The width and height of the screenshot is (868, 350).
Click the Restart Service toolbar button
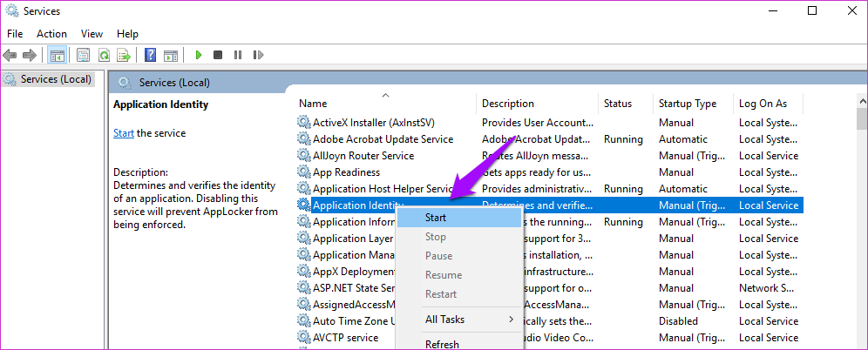pyautogui.click(x=257, y=56)
